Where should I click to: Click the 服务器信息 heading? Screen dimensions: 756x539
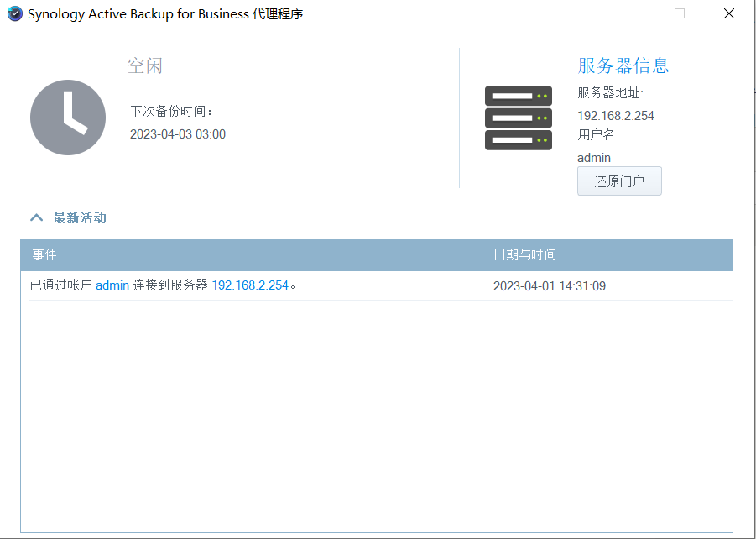(623, 65)
